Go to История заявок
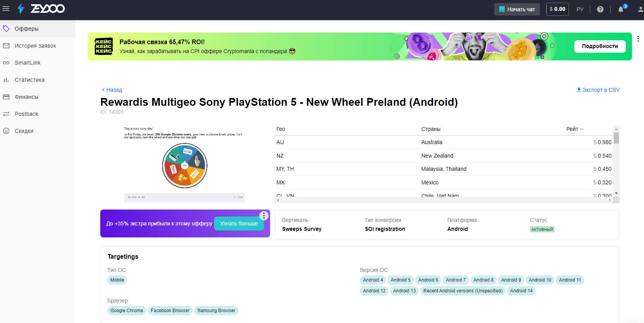644x323 pixels. pyautogui.click(x=38, y=46)
